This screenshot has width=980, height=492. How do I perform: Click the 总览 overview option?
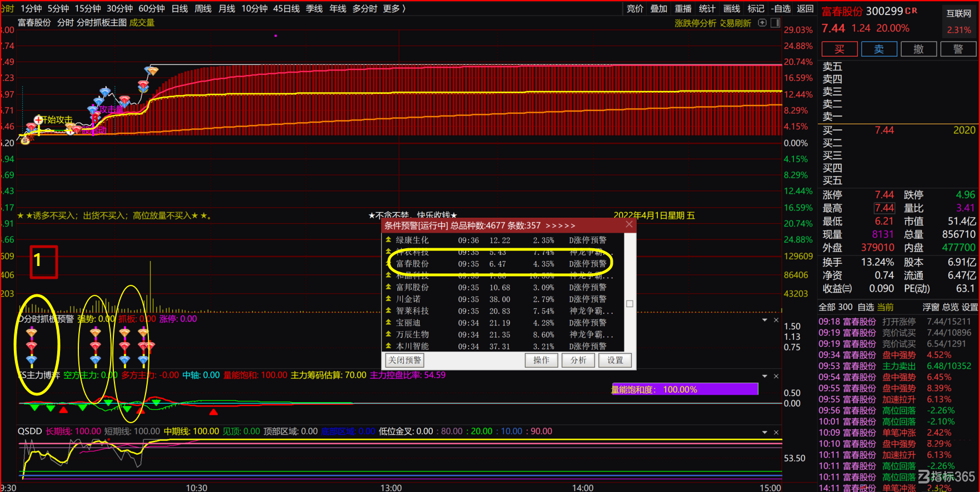coord(951,307)
